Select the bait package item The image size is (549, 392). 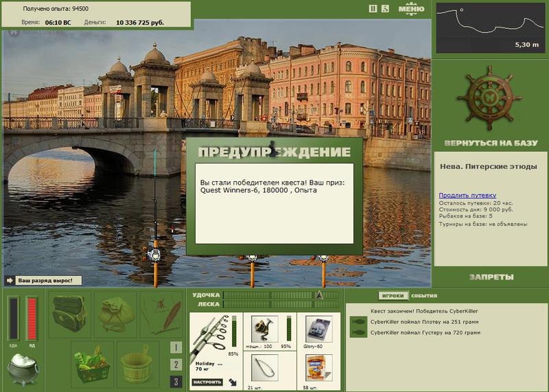[318, 368]
